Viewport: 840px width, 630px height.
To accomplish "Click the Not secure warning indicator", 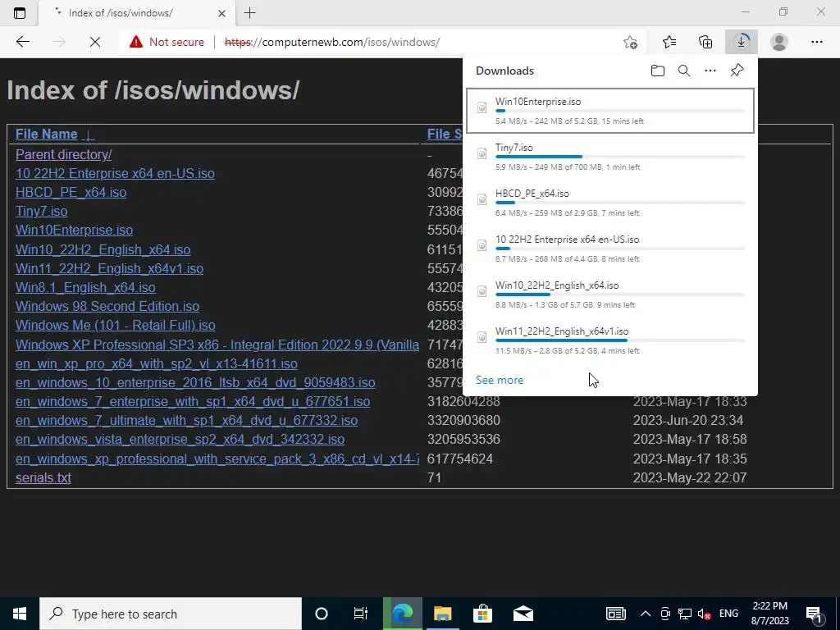I will tap(167, 42).
